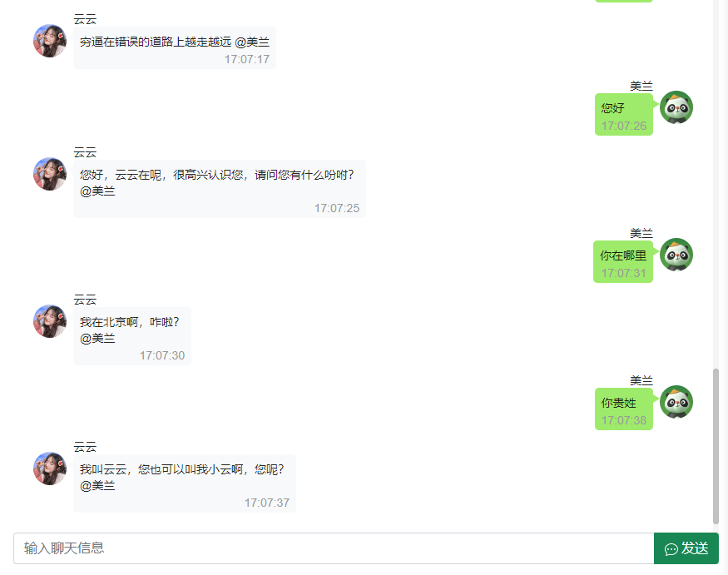Click the panda avatar beside the 你在哪里 message
Screen dimensions: 728x575
676,255
